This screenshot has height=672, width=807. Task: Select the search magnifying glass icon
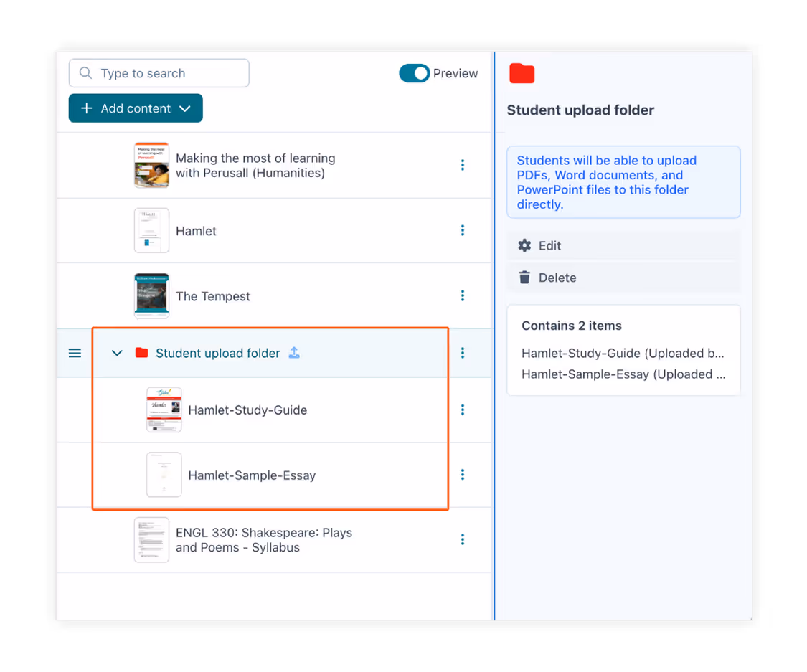coord(85,73)
